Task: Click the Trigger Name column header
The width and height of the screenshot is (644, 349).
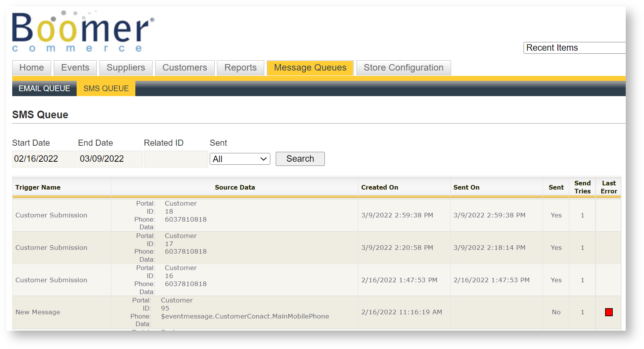Action: [x=38, y=187]
